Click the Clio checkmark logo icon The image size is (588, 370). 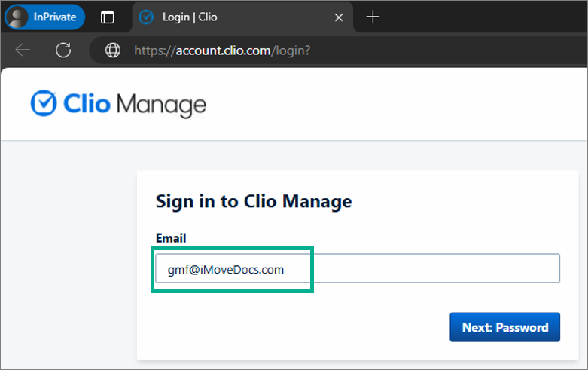(x=44, y=103)
